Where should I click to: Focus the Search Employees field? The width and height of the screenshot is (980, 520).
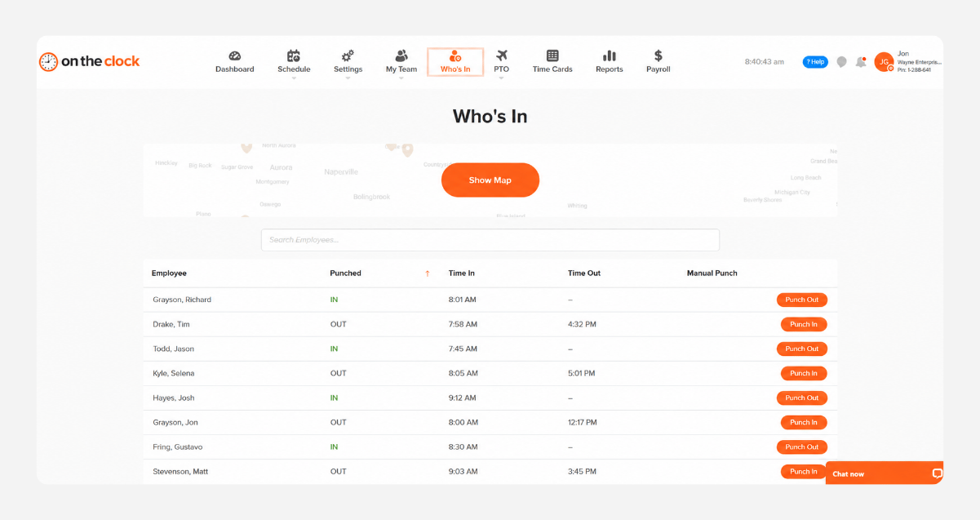click(490, 240)
